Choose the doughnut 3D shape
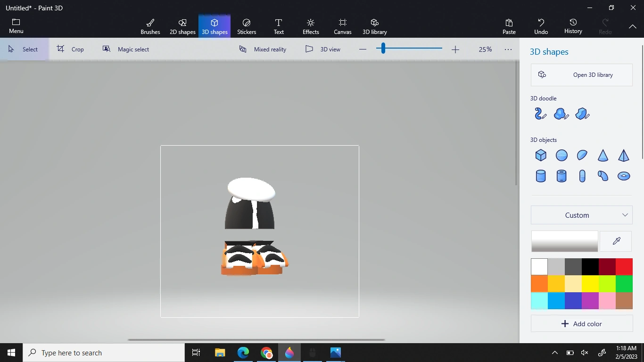This screenshot has width=644, height=362. pos(624,176)
